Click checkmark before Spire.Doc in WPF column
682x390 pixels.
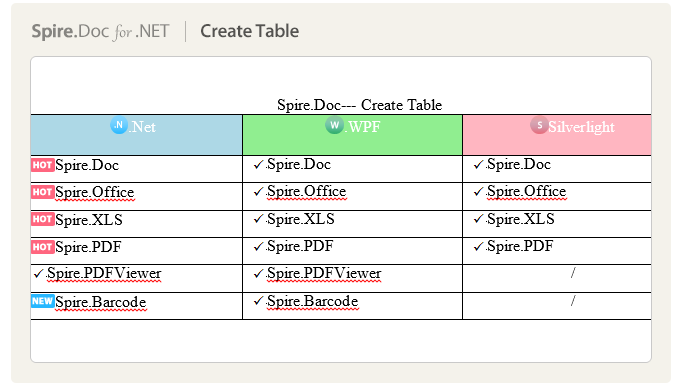[259, 164]
